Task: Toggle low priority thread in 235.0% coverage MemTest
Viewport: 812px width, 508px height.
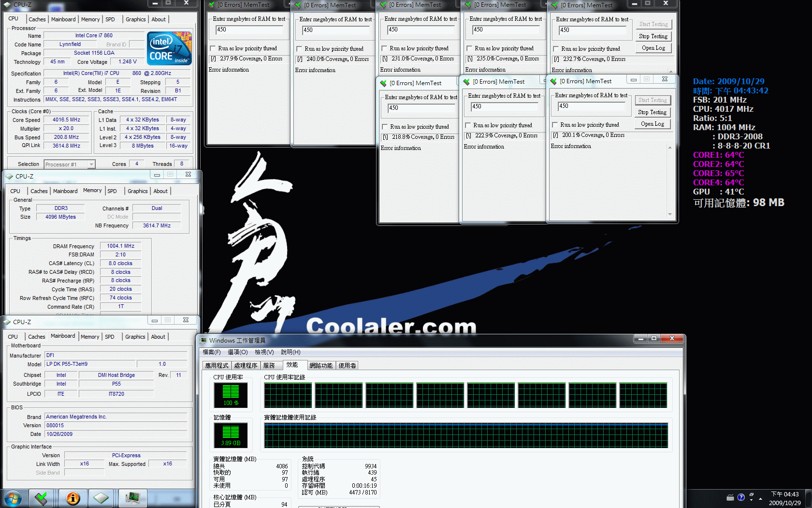Action: coord(469,48)
